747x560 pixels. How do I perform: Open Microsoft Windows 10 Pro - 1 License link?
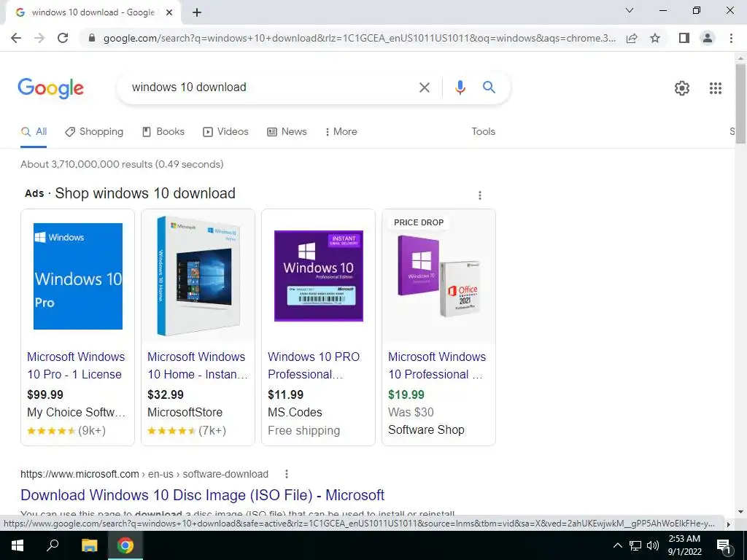coord(76,365)
